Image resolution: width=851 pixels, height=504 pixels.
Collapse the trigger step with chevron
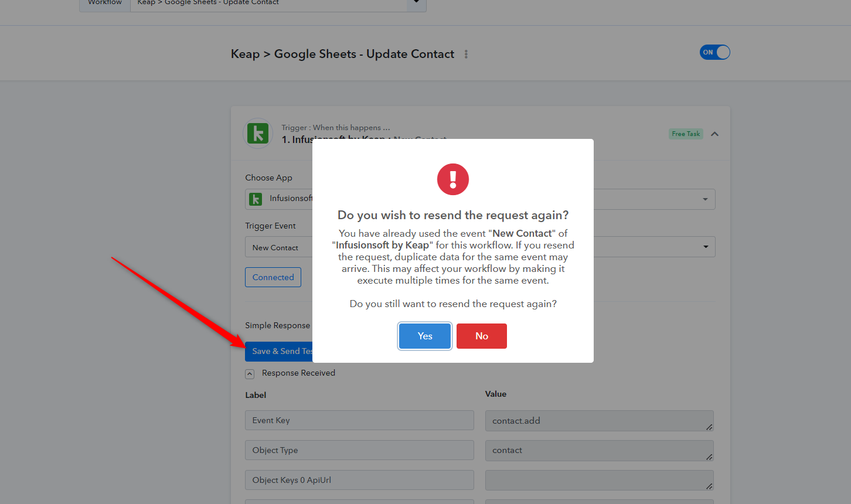tap(714, 134)
